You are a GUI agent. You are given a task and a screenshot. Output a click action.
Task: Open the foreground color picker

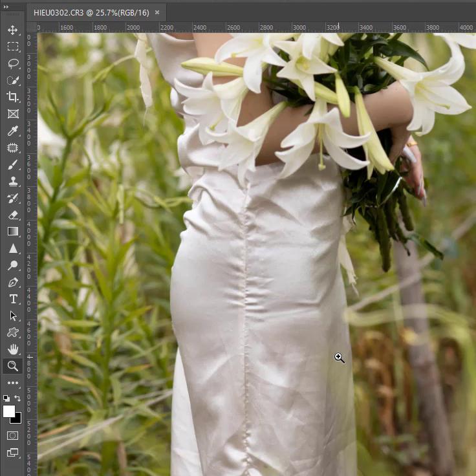click(x=9, y=411)
